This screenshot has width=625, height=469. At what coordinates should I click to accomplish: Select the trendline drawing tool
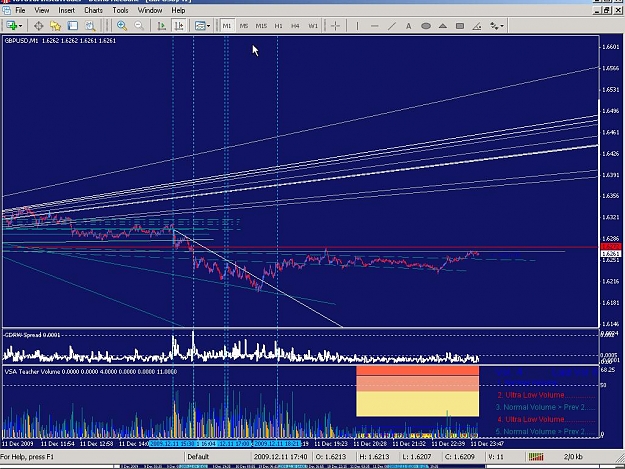pos(392,26)
